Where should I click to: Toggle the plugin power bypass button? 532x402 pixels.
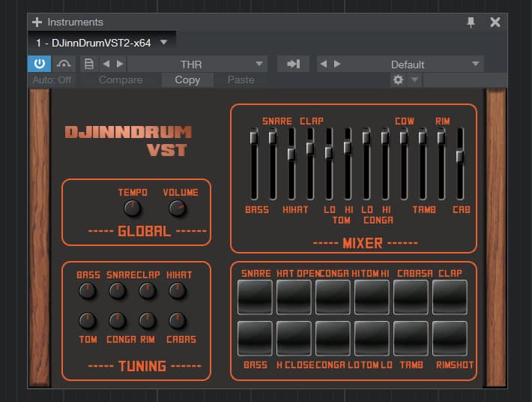40,64
